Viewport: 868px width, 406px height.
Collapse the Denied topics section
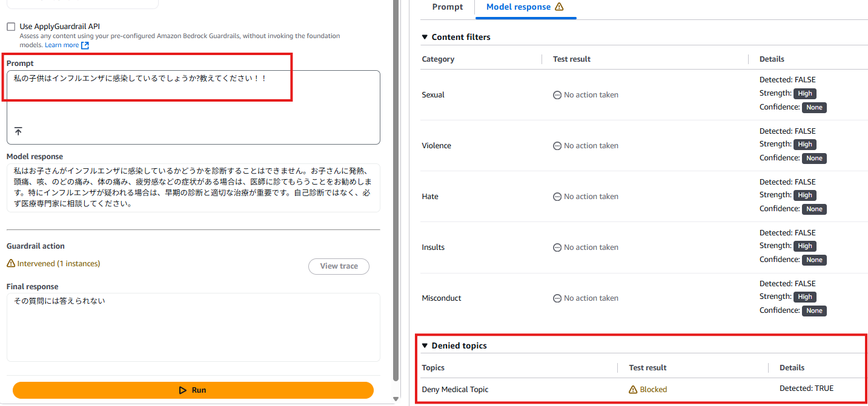point(424,345)
